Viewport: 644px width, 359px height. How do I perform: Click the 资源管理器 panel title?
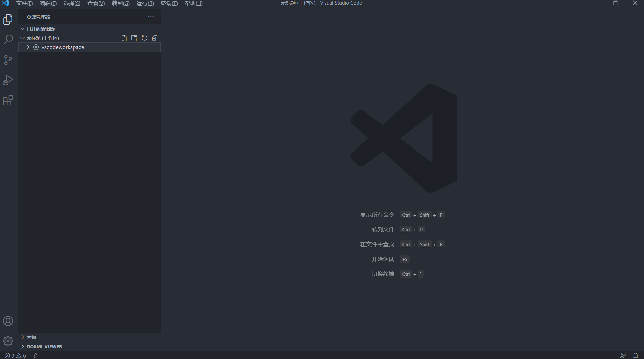(38, 17)
